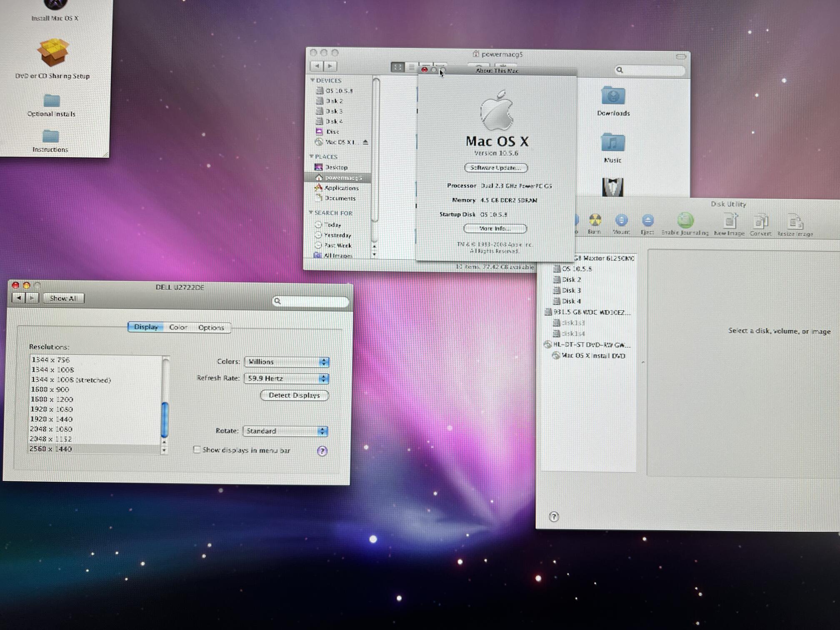
Task: Switch to Options tab
Action: [x=211, y=327]
